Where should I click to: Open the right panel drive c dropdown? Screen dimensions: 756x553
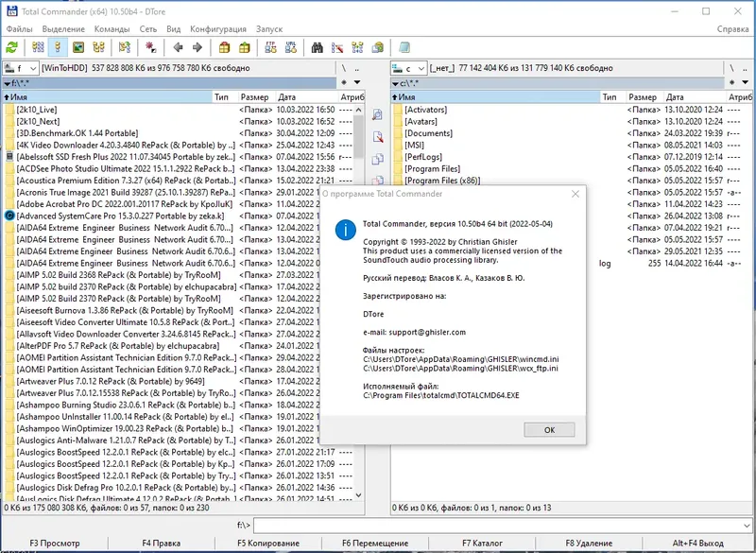click(409, 68)
